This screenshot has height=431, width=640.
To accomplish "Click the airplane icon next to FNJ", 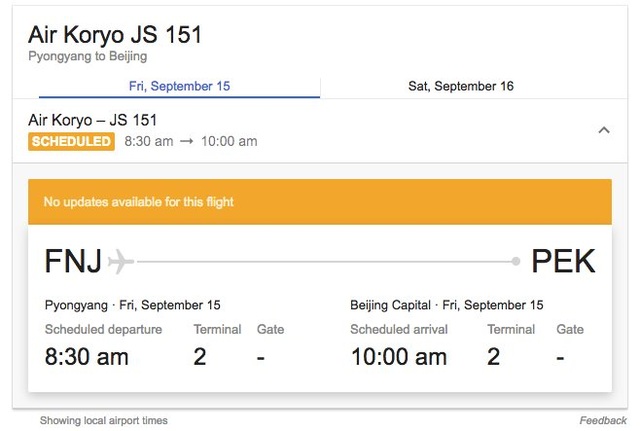I will pos(121,262).
